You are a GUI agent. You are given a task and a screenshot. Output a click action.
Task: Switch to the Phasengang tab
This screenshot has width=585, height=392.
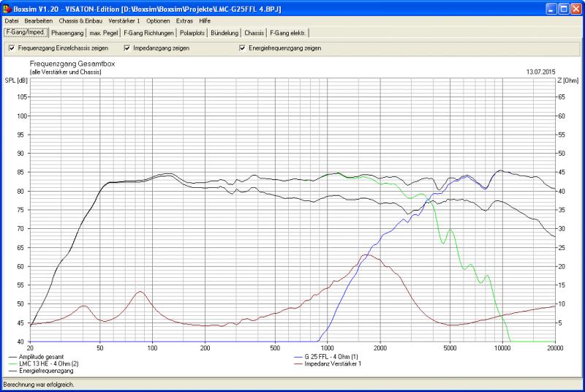(68, 33)
